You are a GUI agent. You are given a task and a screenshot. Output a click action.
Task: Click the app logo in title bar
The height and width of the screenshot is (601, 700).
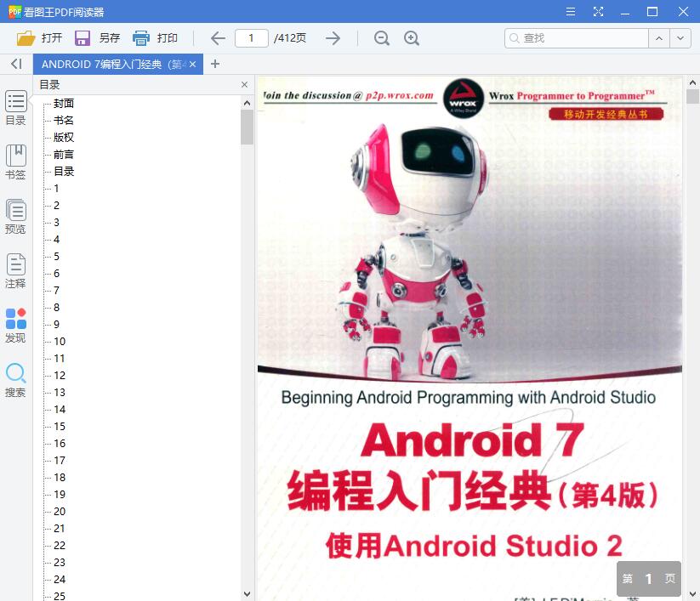[x=14, y=12]
